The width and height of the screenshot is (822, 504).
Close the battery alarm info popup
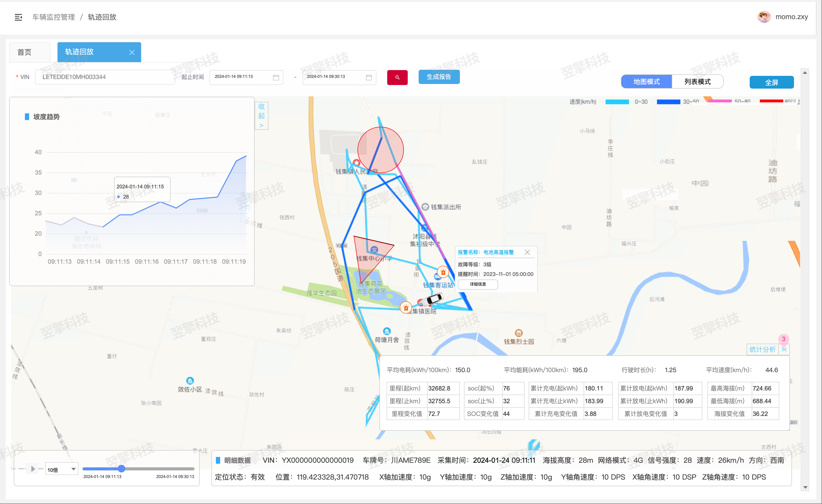pos(527,252)
